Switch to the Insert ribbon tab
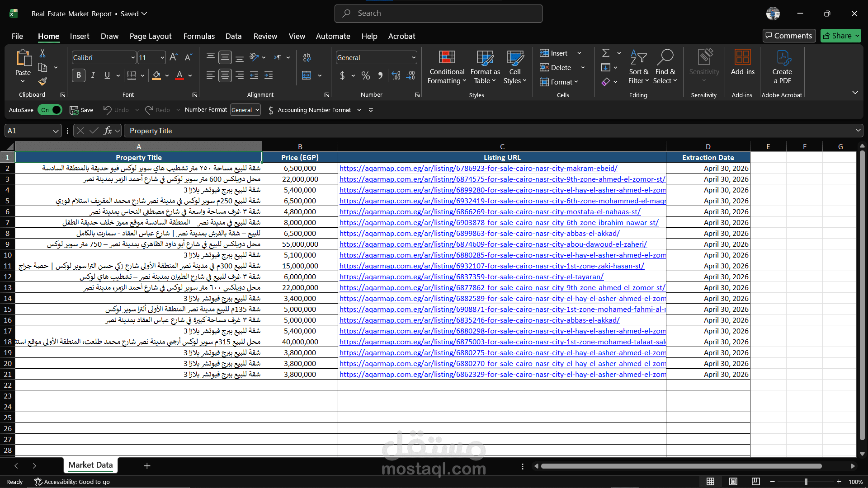Image resolution: width=868 pixels, height=488 pixels. (x=80, y=36)
